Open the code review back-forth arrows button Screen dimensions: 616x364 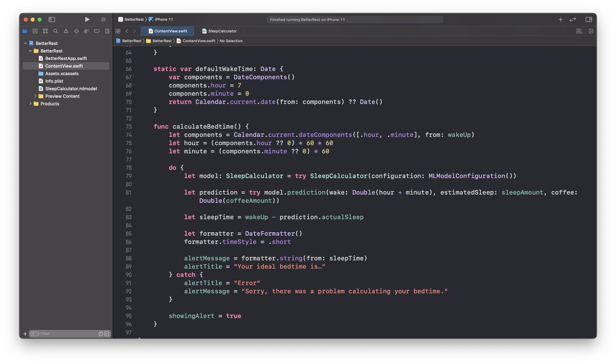(573, 19)
